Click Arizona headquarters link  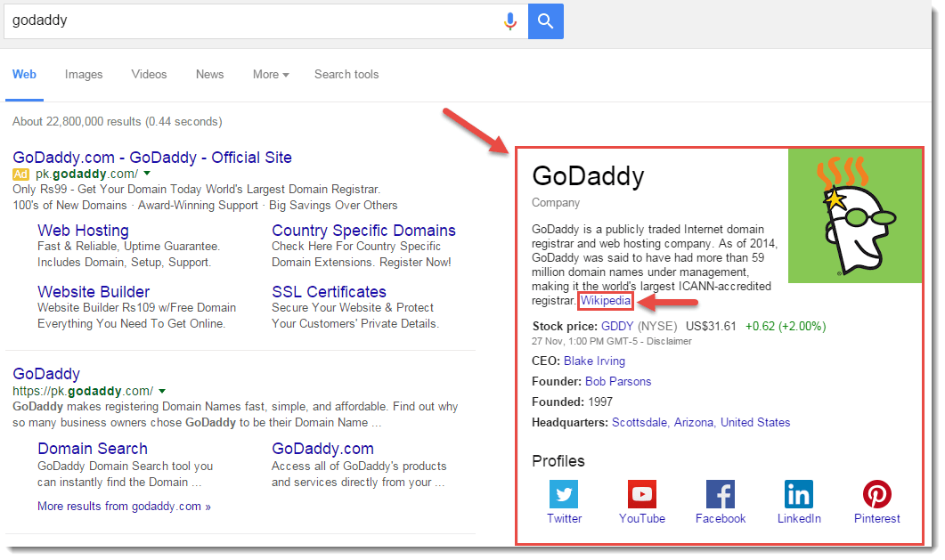(x=695, y=422)
